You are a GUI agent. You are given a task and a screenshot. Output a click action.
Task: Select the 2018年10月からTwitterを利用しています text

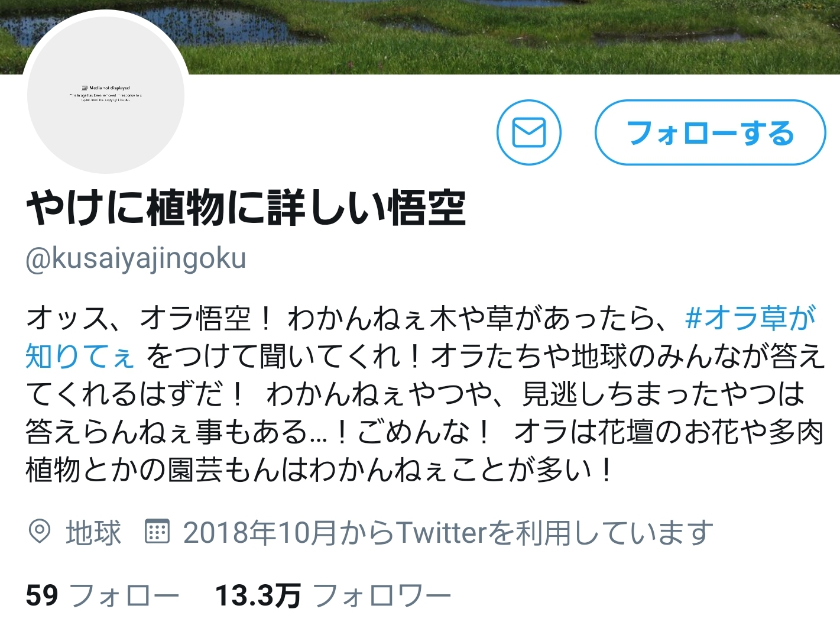(x=448, y=532)
